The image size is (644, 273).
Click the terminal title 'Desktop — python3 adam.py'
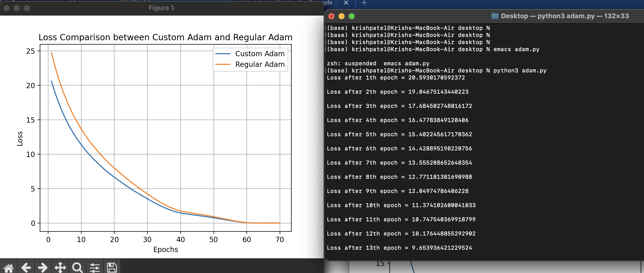click(548, 16)
